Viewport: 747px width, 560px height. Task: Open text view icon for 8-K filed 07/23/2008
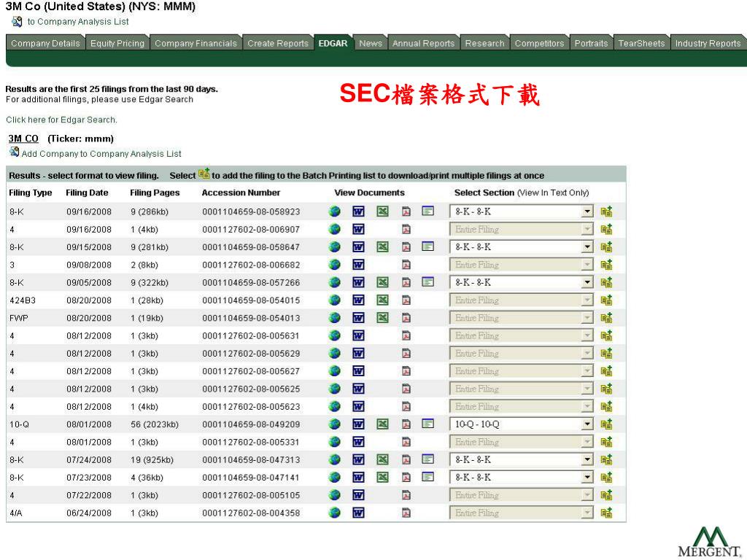427,477
